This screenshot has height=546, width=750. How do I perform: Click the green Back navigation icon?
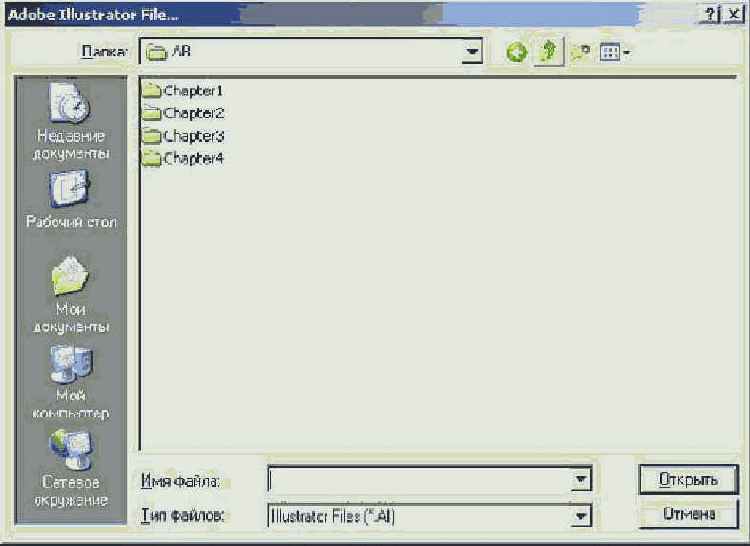517,52
